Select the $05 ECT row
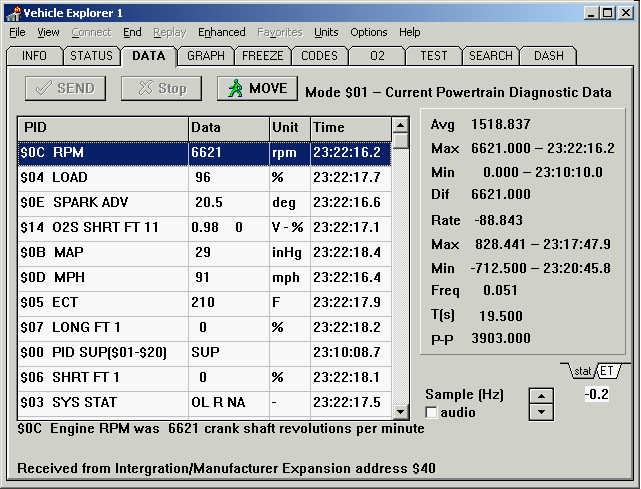This screenshot has width=641, height=489. coord(204,303)
